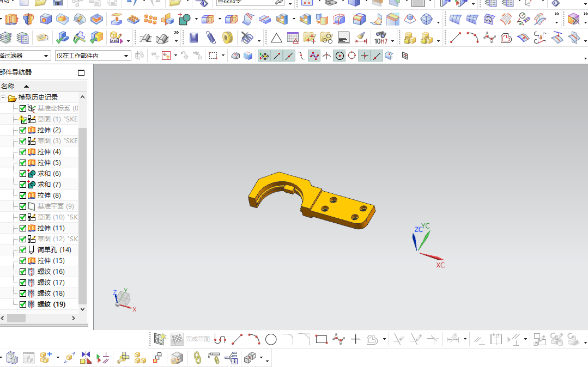Toggle the 求和 (6) feature checkbox

pyautogui.click(x=23, y=174)
